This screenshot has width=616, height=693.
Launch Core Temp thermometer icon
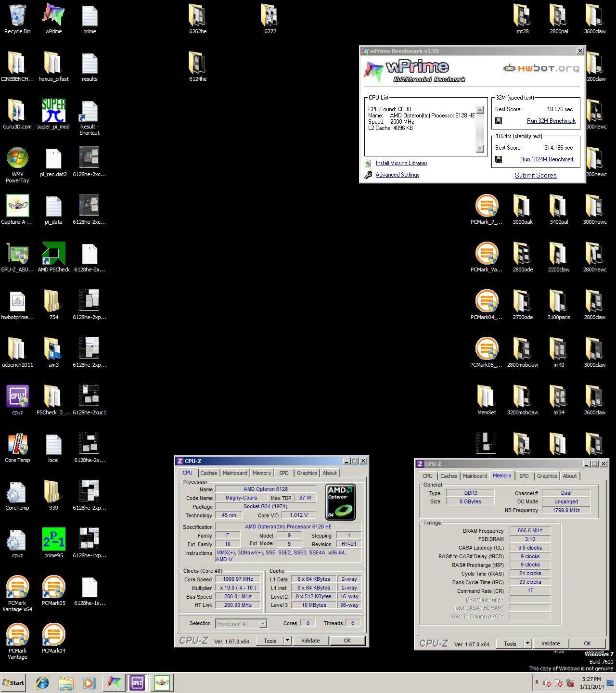17,447
